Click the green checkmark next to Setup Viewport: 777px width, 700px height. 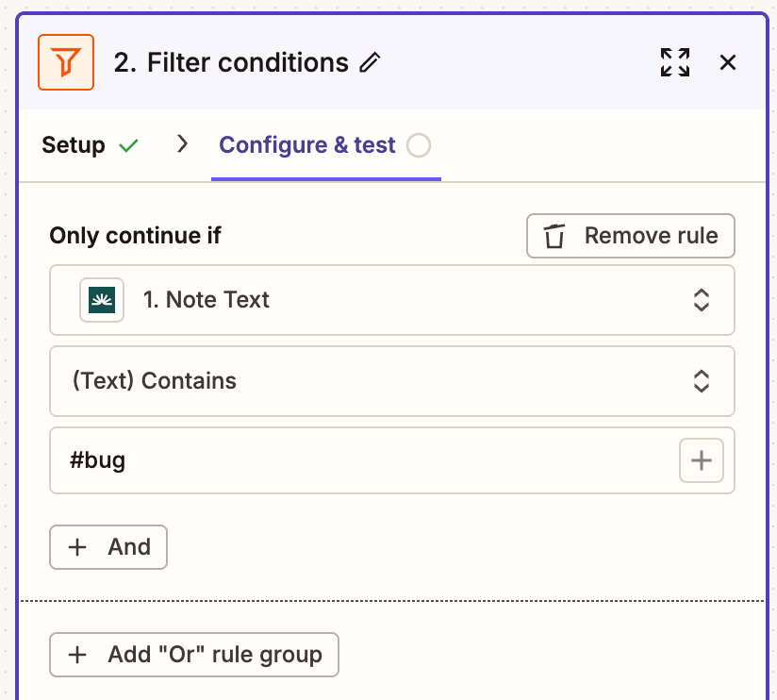(129, 145)
